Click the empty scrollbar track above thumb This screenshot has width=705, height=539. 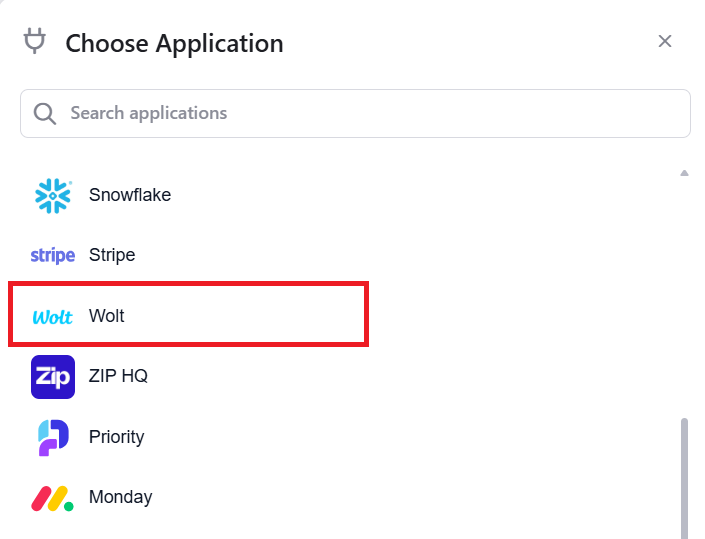685,300
